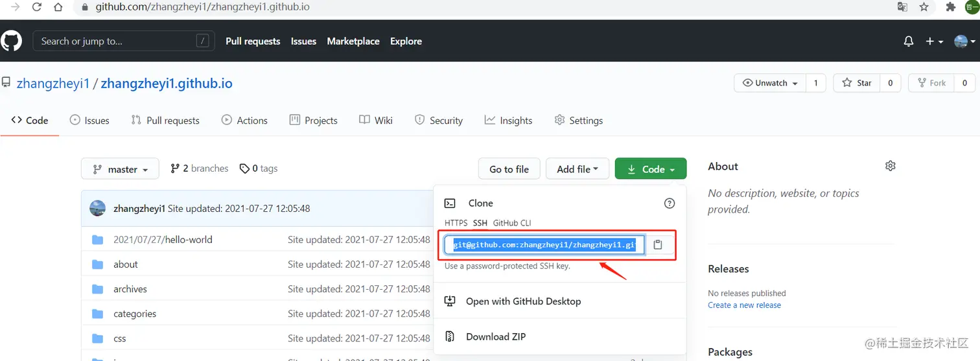Click the browser reload icon
This screenshot has height=361, width=980.
pyautogui.click(x=37, y=7)
